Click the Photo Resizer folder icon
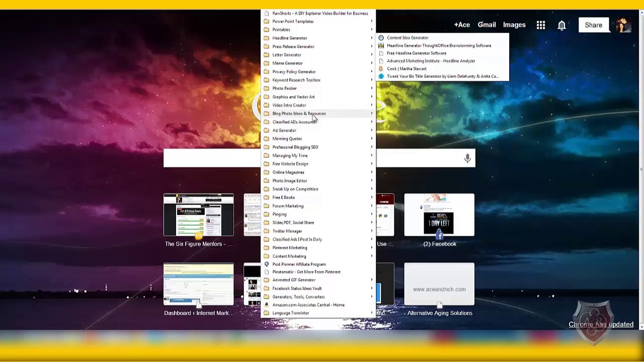This screenshot has height=362, width=644. tap(267, 88)
